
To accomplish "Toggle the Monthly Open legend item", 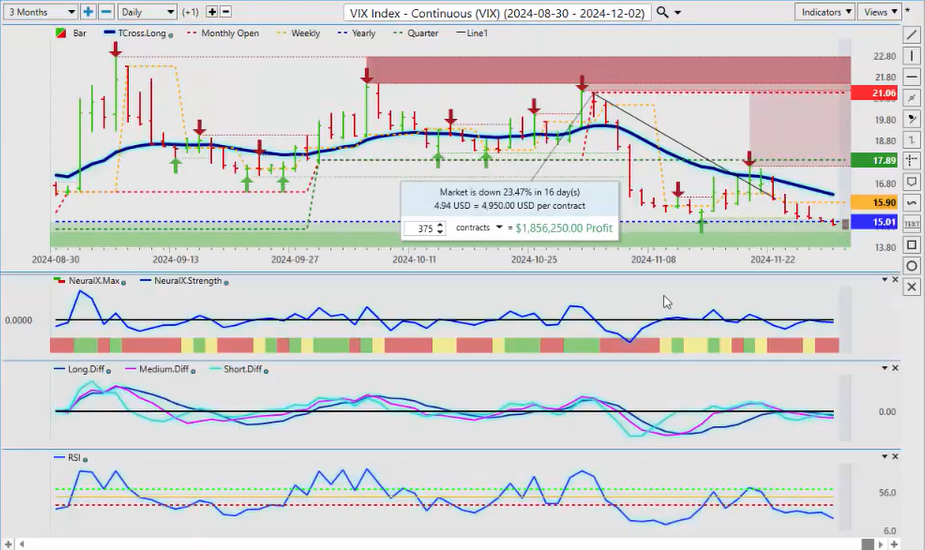I will point(223,33).
